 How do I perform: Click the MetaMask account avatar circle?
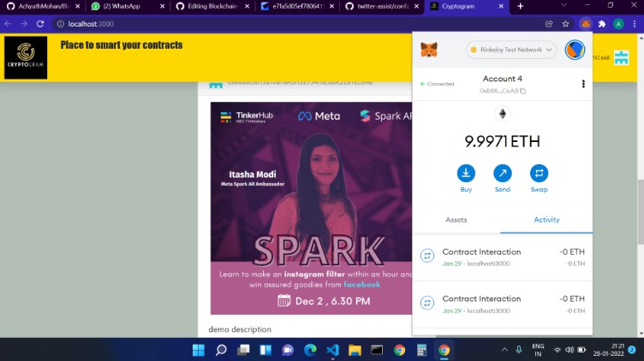point(575,50)
